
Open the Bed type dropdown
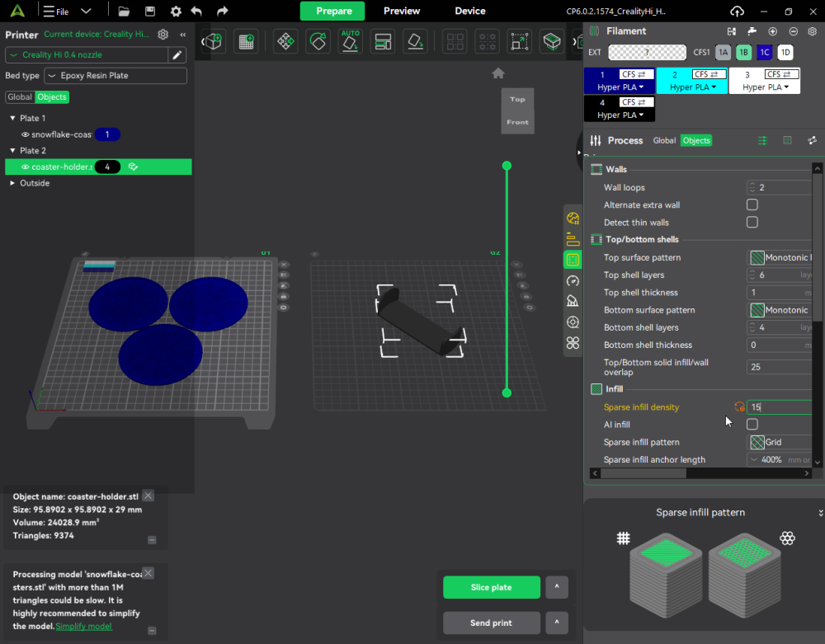(x=115, y=76)
